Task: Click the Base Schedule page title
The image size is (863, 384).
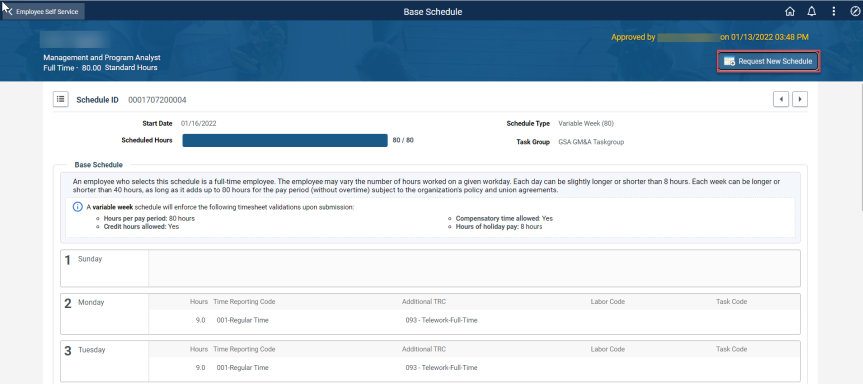Action: click(x=433, y=12)
